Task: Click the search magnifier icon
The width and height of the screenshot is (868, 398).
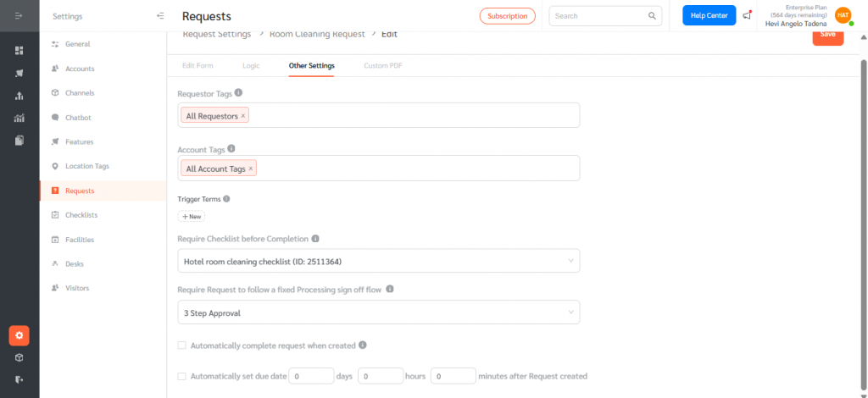Action: (x=652, y=15)
